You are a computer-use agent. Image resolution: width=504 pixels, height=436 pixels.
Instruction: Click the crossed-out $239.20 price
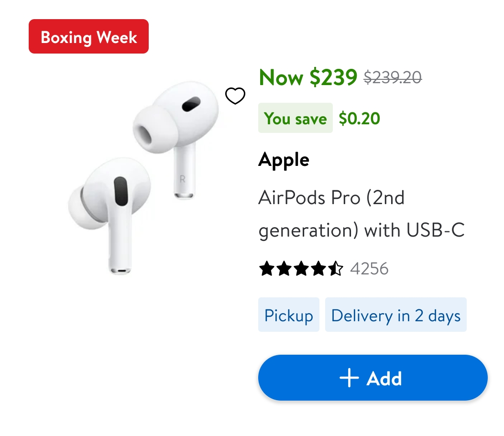tap(393, 77)
